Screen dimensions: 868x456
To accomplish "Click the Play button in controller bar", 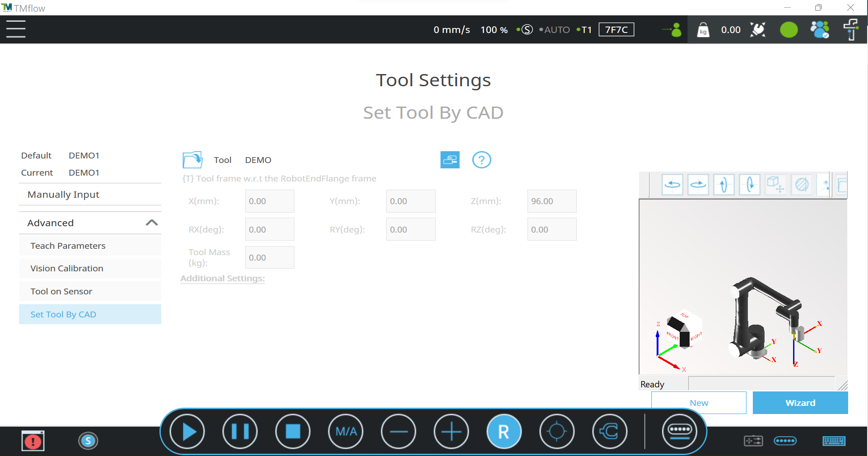I will pos(187,432).
